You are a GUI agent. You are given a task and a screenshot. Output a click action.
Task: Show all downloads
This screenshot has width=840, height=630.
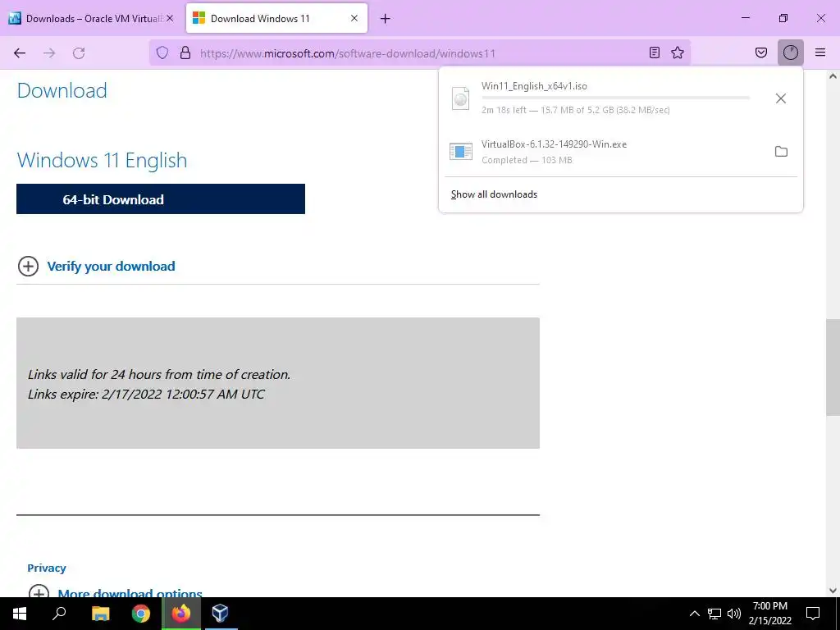point(494,194)
